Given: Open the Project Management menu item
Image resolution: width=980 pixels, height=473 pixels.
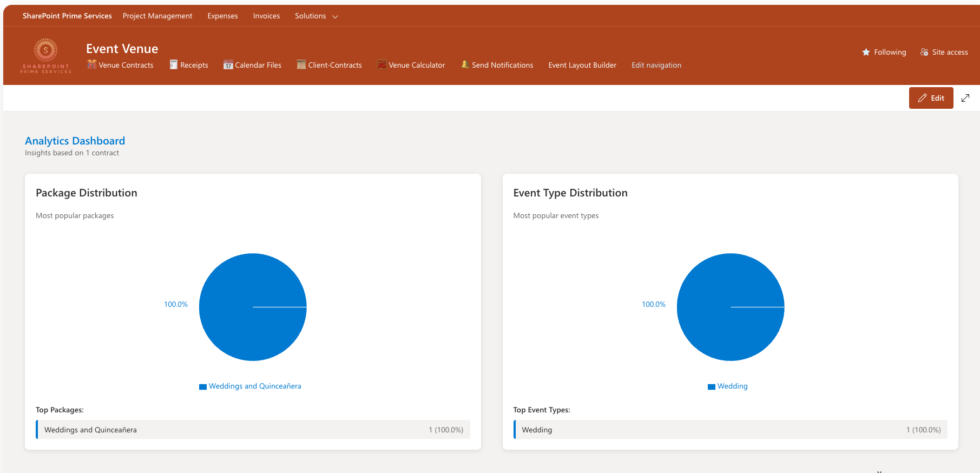Looking at the screenshot, I should (x=157, y=16).
